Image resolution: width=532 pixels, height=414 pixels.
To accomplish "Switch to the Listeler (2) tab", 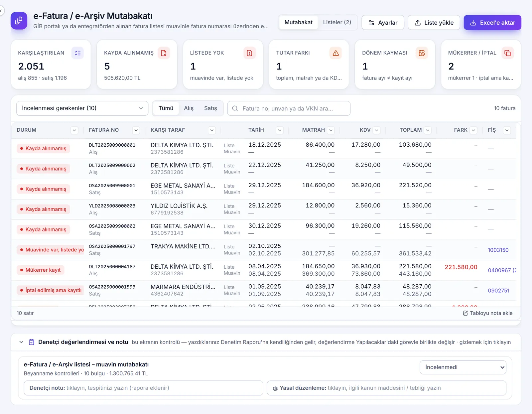I will point(337,22).
